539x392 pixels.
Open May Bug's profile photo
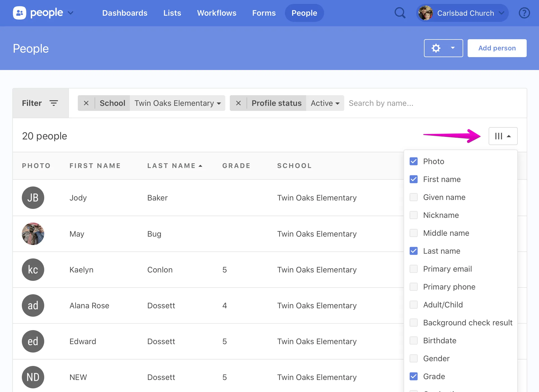33,234
